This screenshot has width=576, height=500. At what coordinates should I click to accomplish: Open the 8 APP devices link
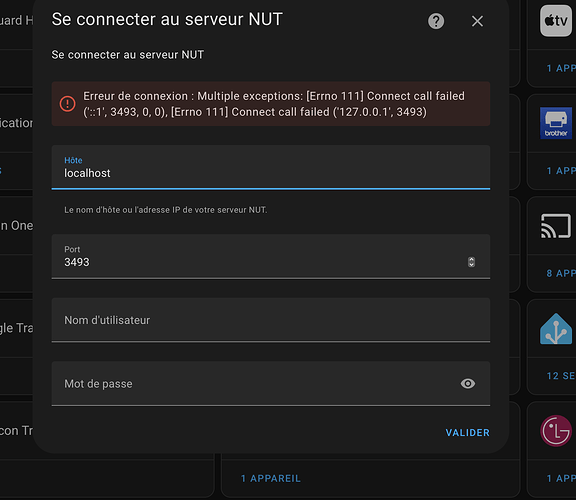coord(561,273)
